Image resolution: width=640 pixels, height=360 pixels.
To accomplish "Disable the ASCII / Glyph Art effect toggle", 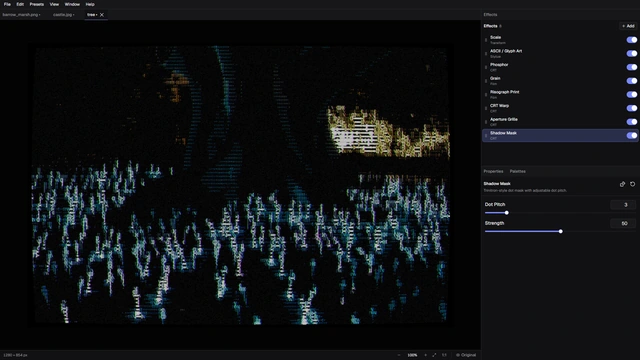I will [x=631, y=53].
